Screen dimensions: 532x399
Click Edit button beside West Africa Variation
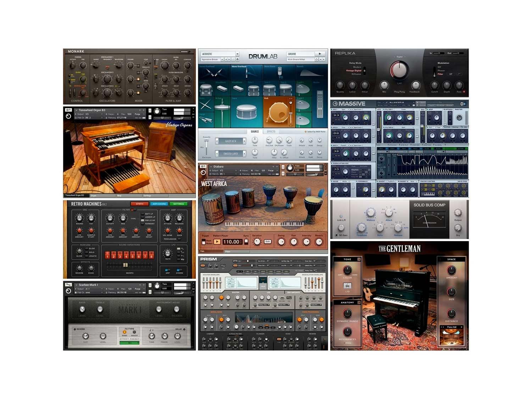click(267, 242)
